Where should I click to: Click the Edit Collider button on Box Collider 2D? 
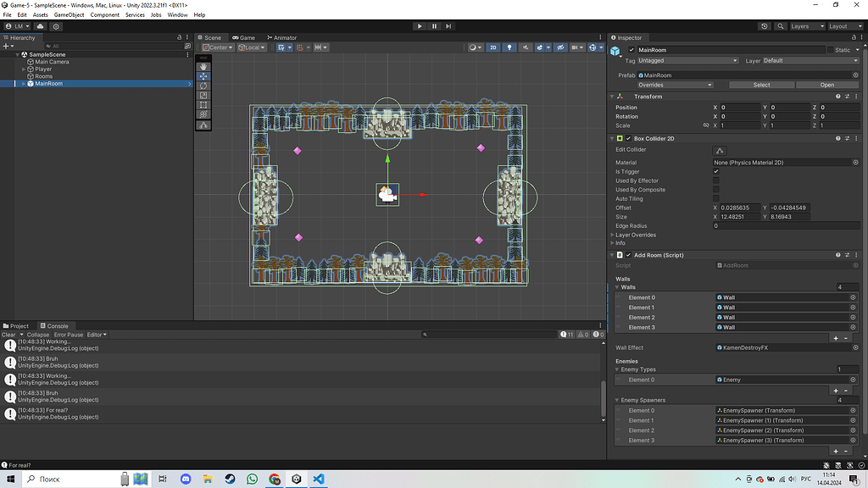coord(719,150)
